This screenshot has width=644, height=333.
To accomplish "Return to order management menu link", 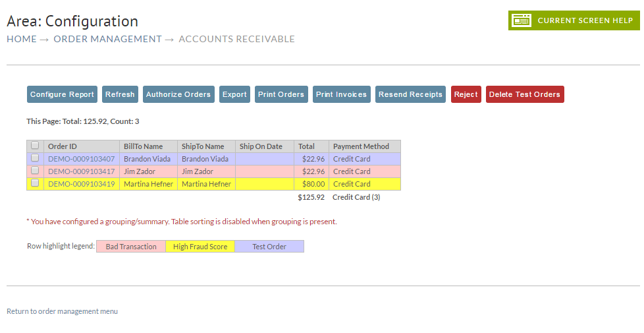I will [x=62, y=311].
